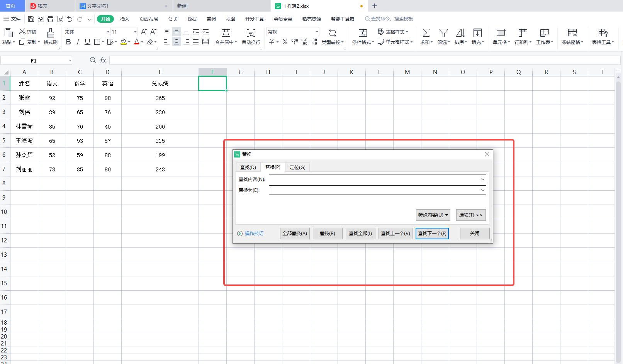Switch to the Find (查找) tab
This screenshot has height=364, width=623.
tap(248, 168)
